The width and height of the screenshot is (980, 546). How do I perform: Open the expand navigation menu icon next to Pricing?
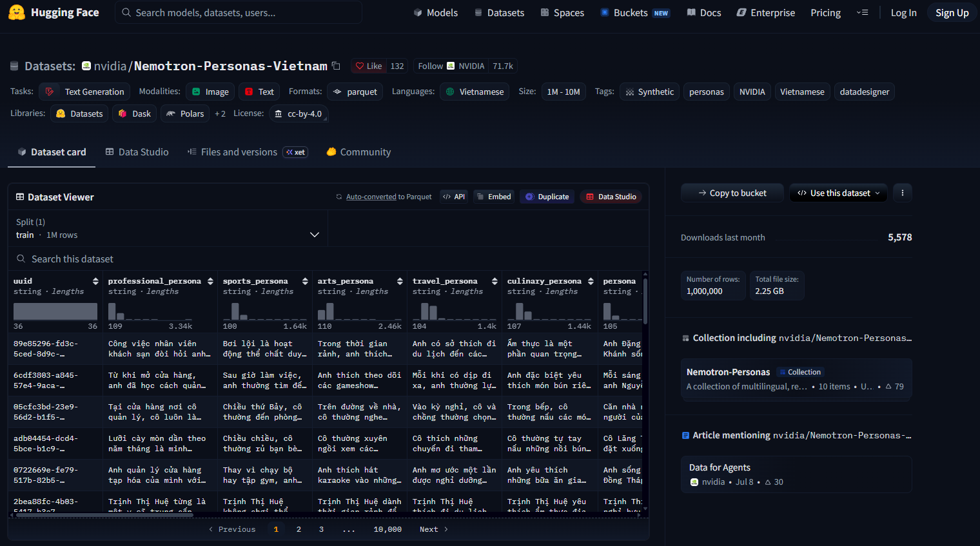tap(862, 12)
